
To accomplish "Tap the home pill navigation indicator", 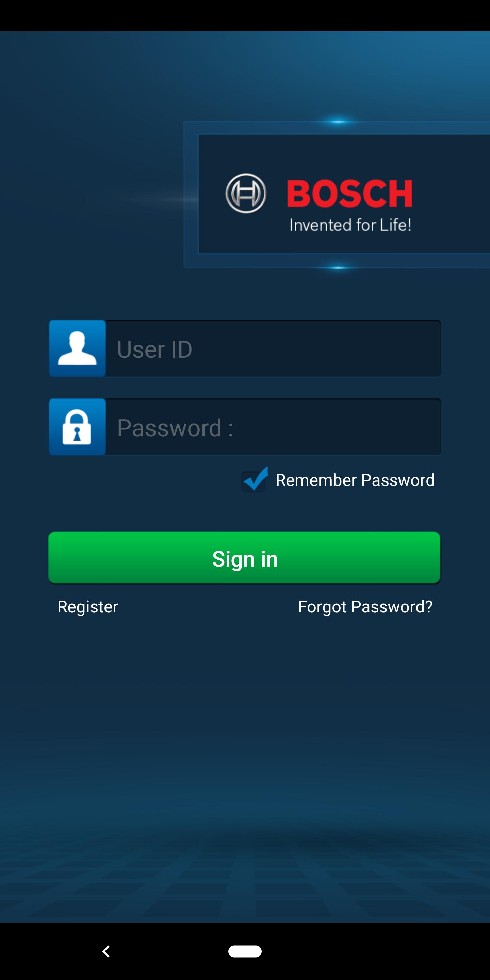I will [245, 951].
